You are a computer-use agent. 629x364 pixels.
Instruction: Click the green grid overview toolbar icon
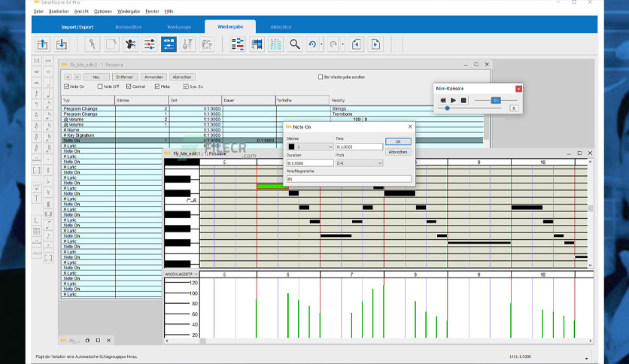click(275, 44)
